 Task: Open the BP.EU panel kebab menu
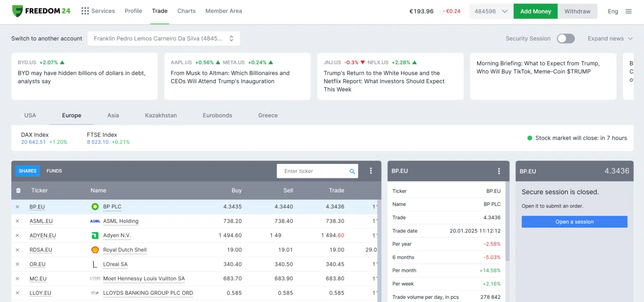tap(499, 171)
